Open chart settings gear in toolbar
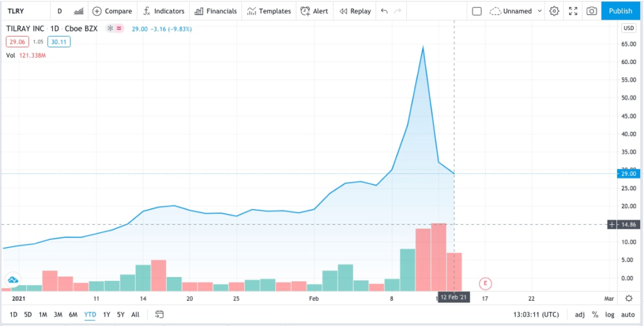The image size is (644, 326). (x=554, y=11)
